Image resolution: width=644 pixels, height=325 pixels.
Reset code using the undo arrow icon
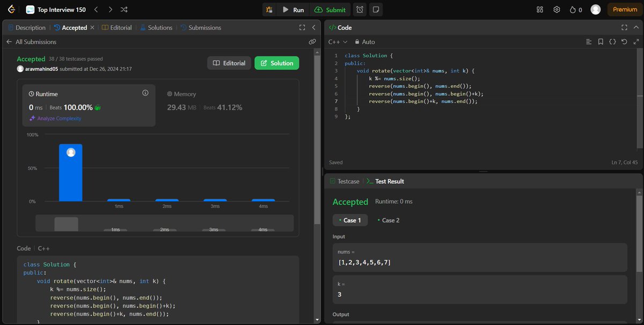coord(624,41)
